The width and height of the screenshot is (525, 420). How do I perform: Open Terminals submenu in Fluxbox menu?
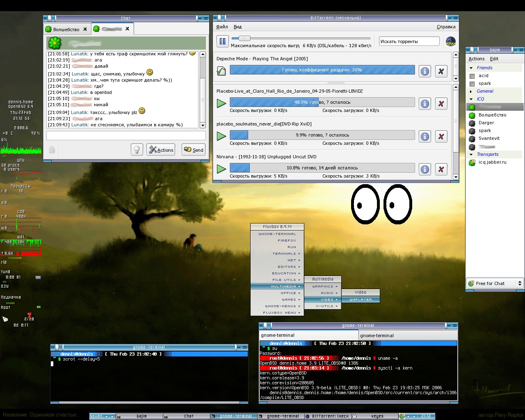click(x=277, y=253)
